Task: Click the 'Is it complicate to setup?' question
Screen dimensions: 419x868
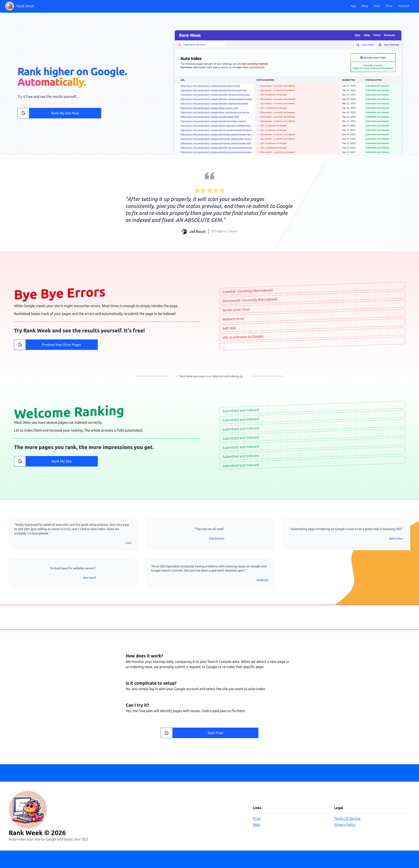Action: point(151,683)
